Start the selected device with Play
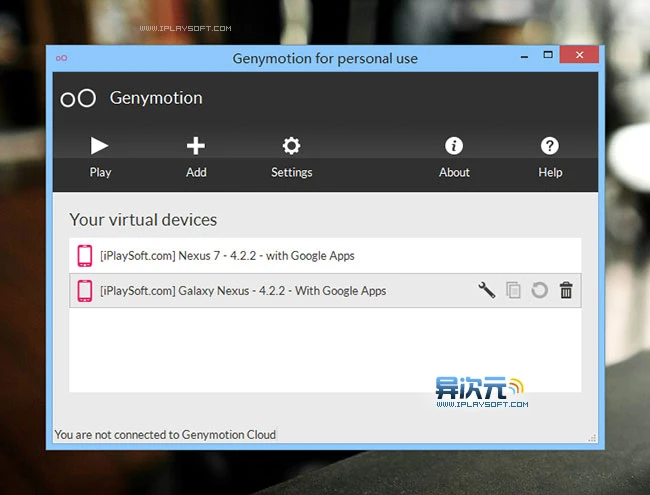The width and height of the screenshot is (650, 495). point(100,157)
